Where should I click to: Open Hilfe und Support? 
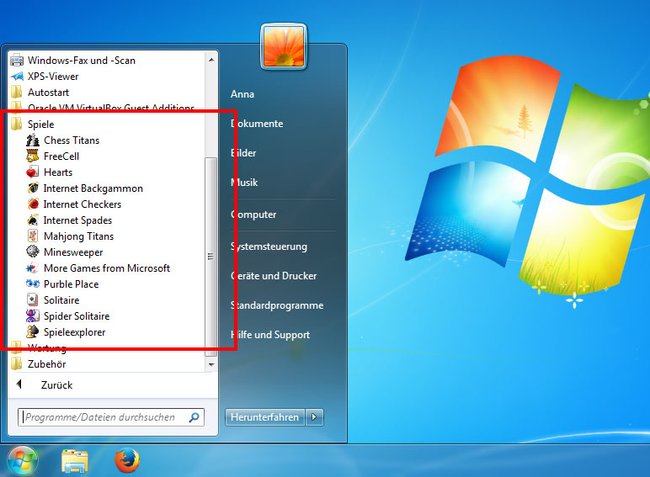(x=270, y=335)
